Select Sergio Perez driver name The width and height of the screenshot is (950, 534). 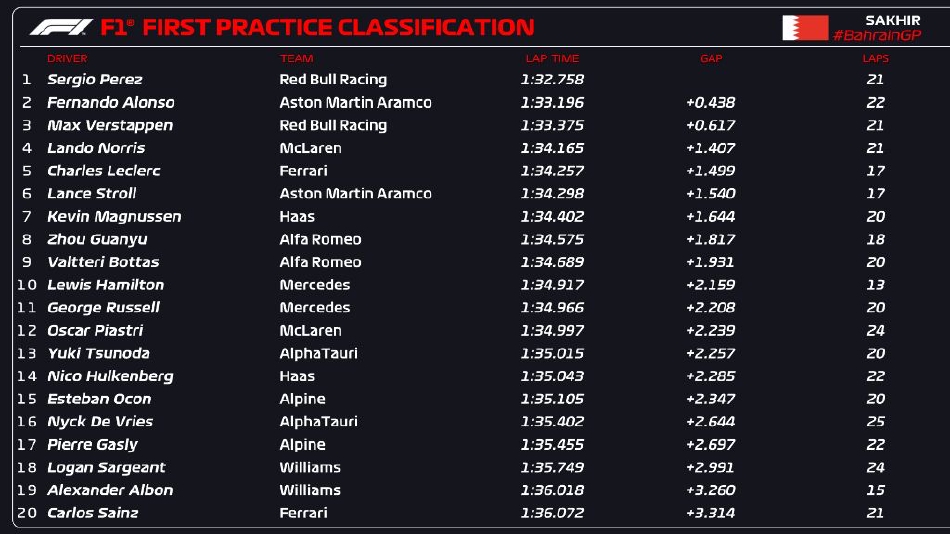click(95, 79)
